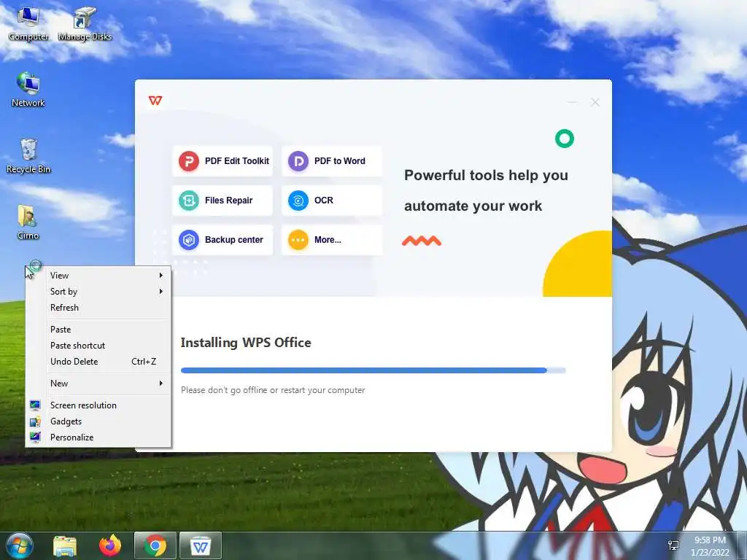Open File Explorer from the taskbar

[x=65, y=545]
